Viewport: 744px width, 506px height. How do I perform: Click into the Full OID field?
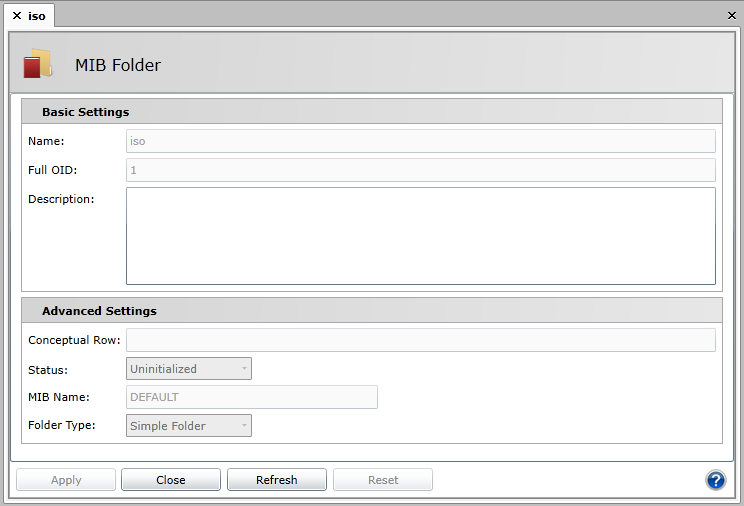(420, 170)
